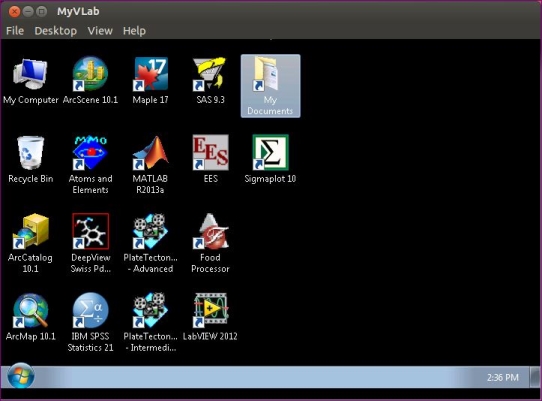Select the MATLAB R2013a icon
The image size is (542, 401).
[x=150, y=165]
